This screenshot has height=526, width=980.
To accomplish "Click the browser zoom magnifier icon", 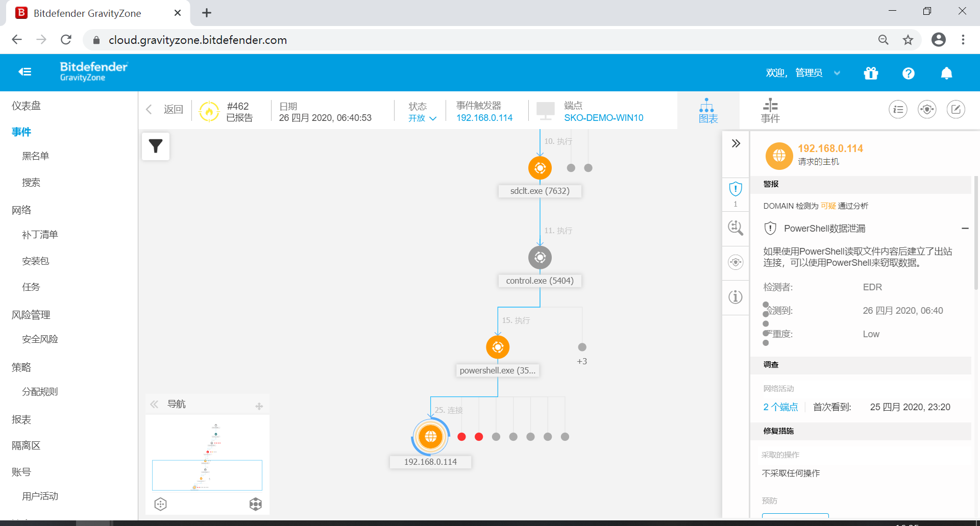I will pos(884,40).
